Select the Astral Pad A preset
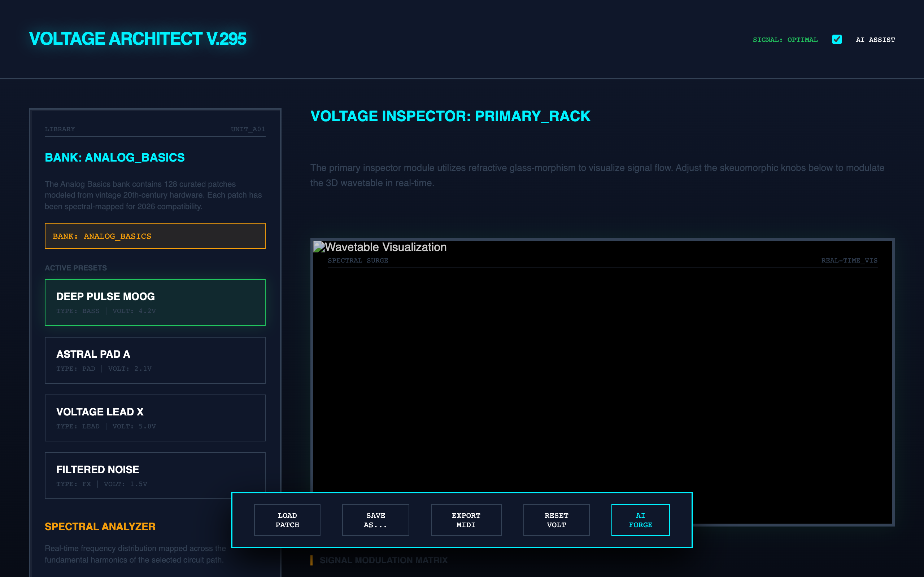The height and width of the screenshot is (577, 924). click(155, 360)
